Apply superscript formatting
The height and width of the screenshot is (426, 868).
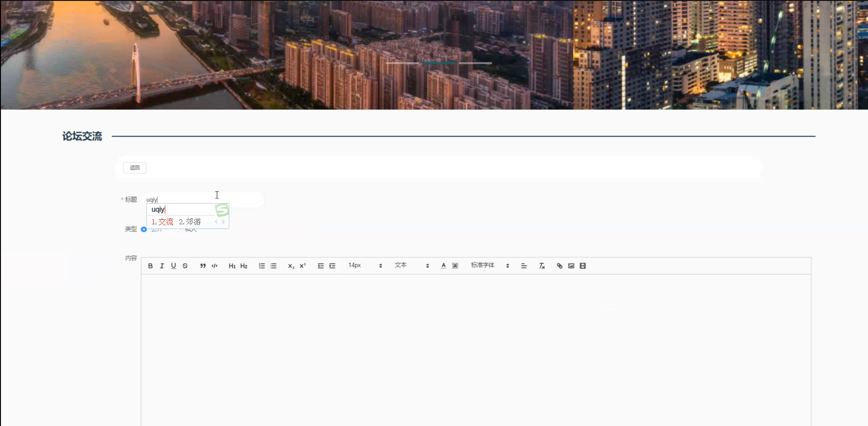click(302, 265)
